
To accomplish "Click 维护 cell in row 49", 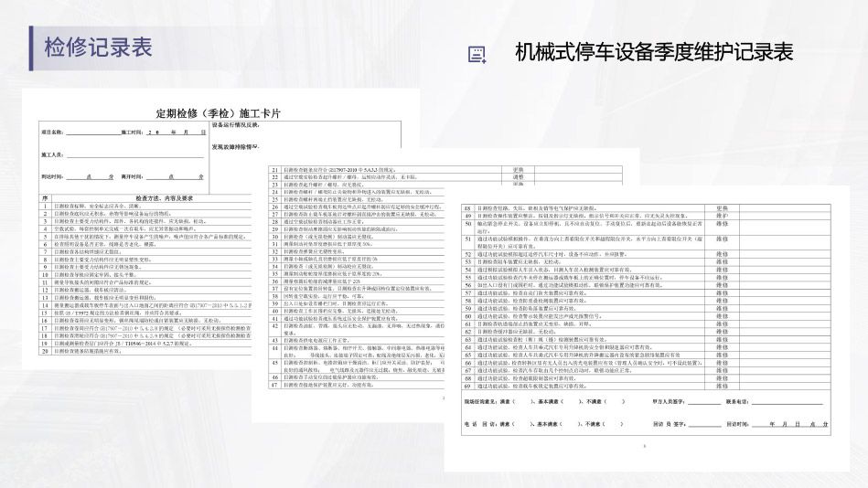I will click(722, 216).
